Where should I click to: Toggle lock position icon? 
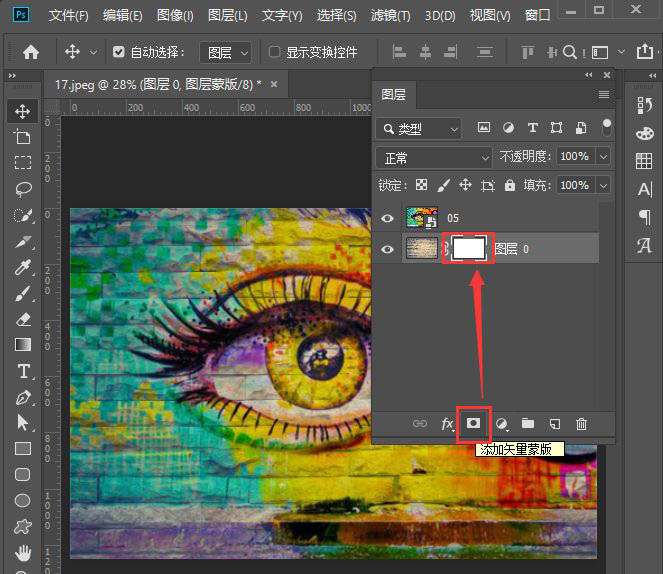466,185
